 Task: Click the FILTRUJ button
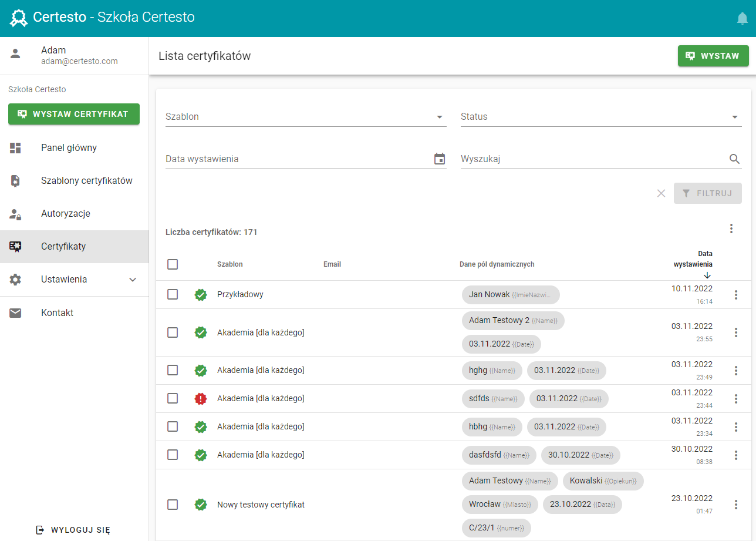(708, 193)
